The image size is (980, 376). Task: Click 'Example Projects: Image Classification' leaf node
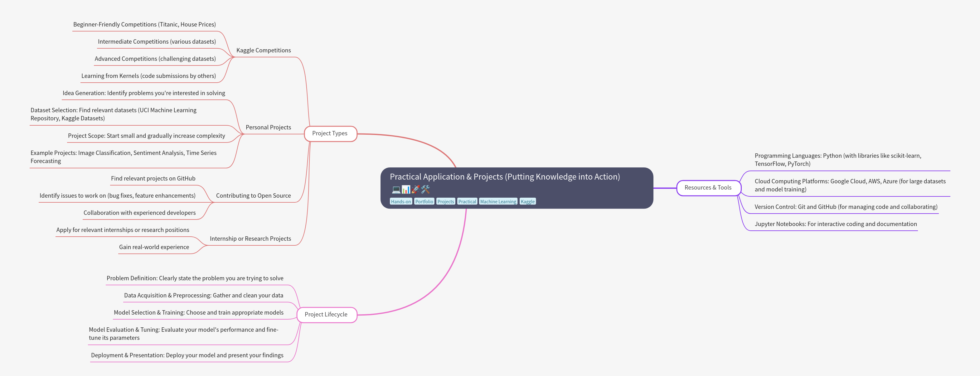[x=124, y=157]
